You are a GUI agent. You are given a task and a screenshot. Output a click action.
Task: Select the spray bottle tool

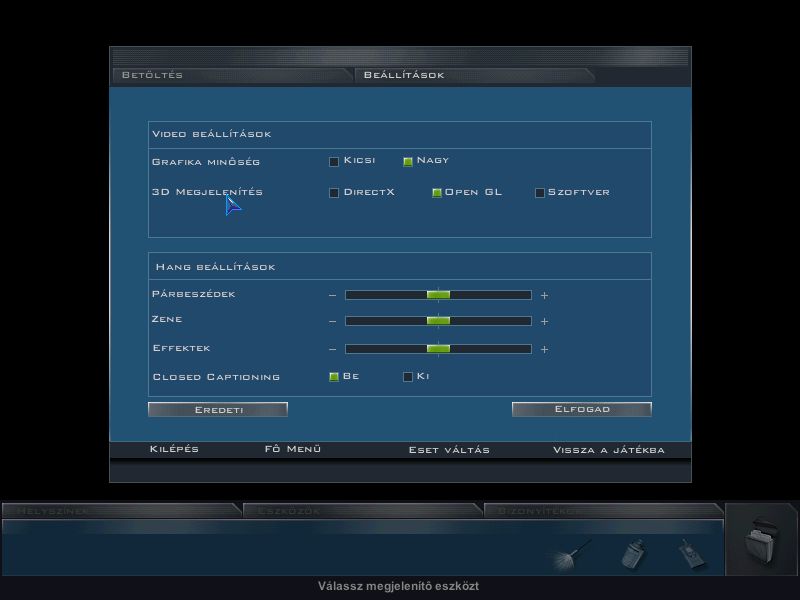633,553
